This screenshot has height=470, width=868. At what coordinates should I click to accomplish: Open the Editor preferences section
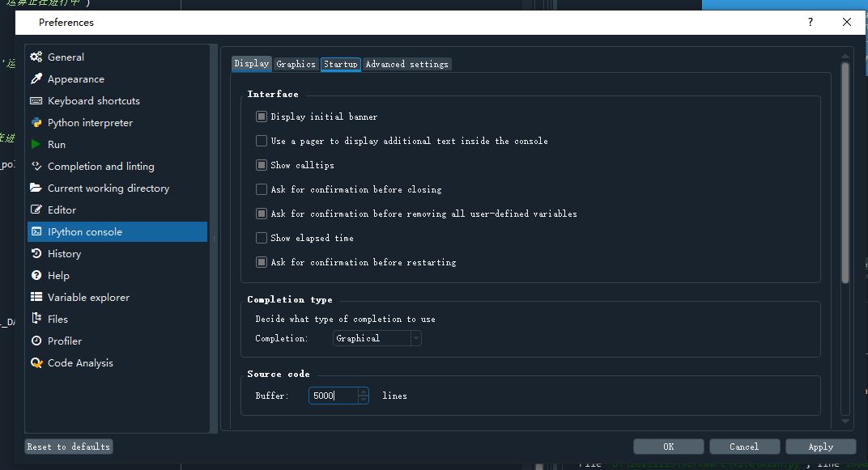117,210
